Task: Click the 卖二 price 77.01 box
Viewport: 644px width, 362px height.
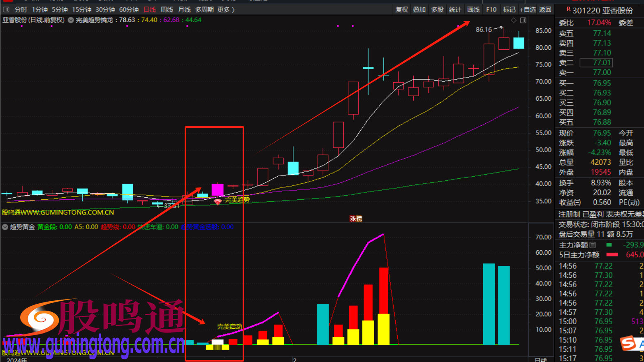Action: 596,62
